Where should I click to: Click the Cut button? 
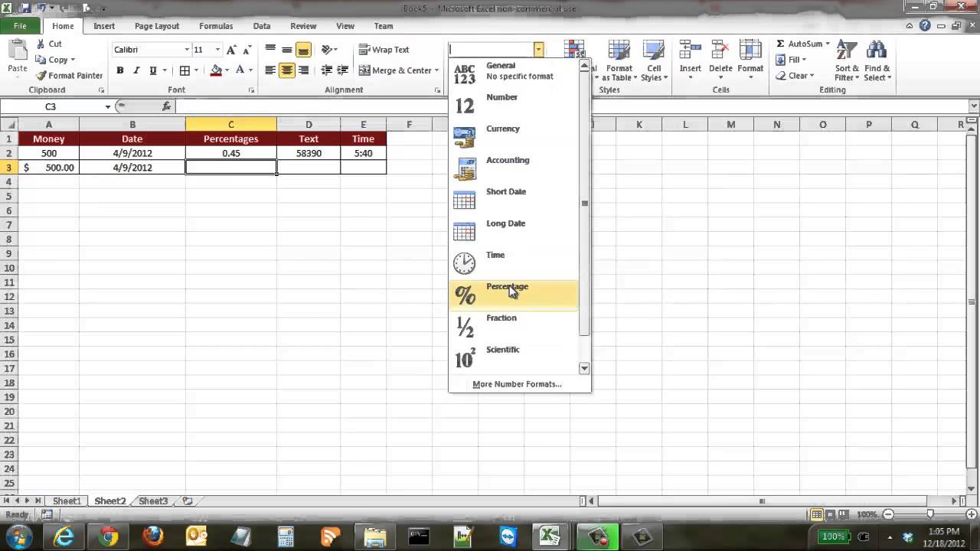tap(49, 44)
